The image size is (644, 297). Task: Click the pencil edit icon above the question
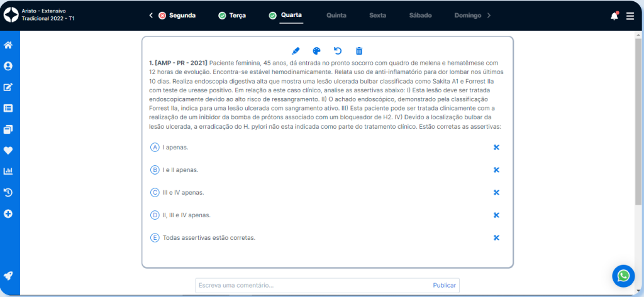pyautogui.click(x=296, y=51)
